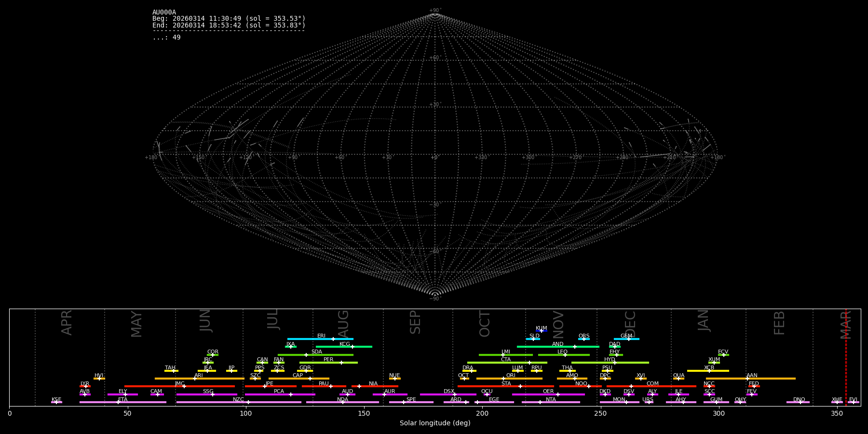Screen dimensions: 868x434
Task: Click the NTA shower label
Action: (551, 400)
